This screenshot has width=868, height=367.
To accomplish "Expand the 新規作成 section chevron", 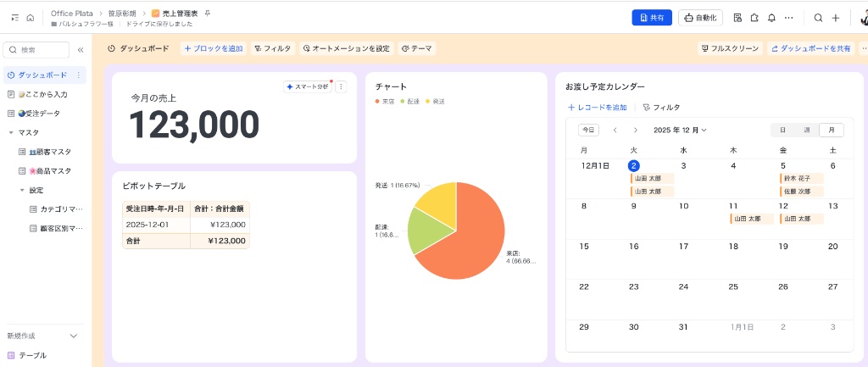I will coord(74,336).
